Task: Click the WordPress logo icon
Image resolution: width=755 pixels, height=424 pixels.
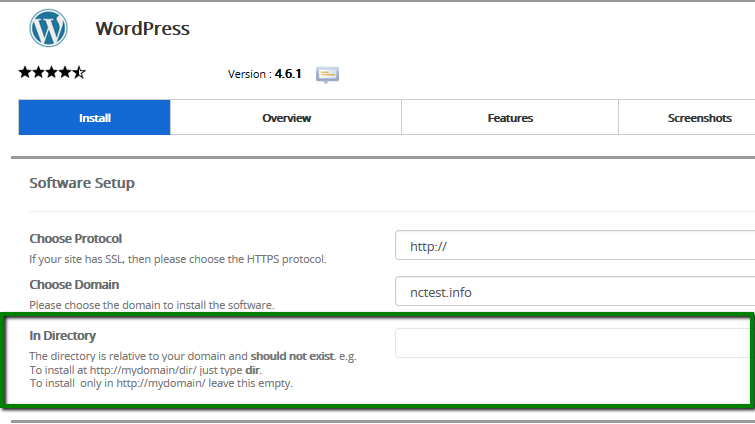Action: (48, 29)
